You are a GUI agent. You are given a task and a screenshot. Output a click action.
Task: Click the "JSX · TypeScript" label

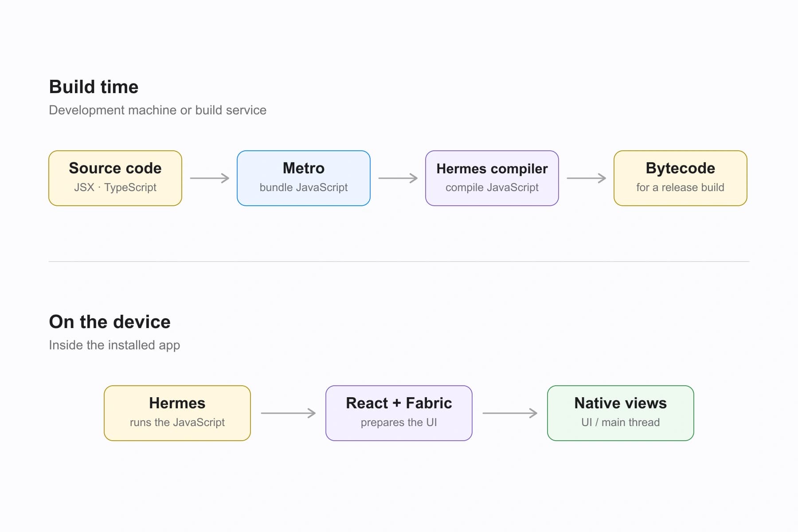[115, 188]
